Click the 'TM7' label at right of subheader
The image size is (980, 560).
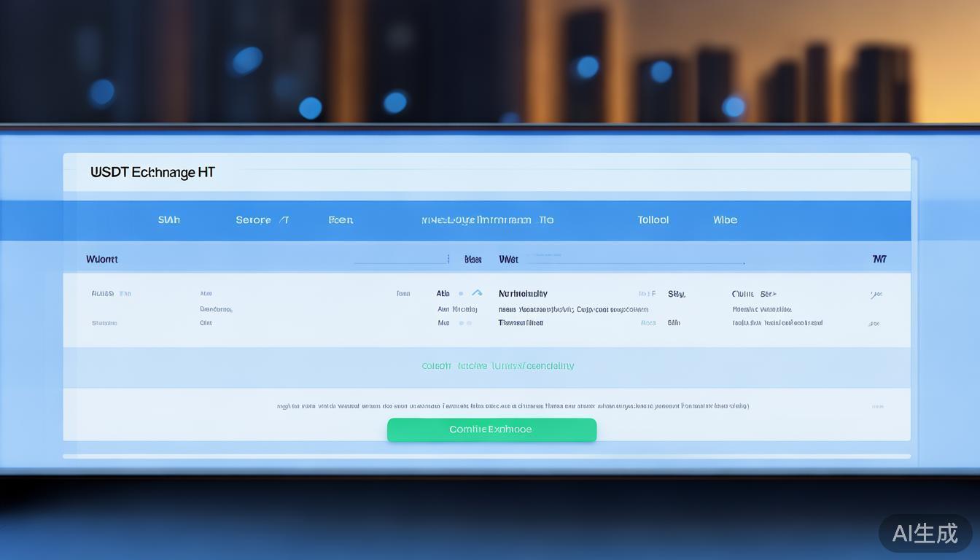coord(879,260)
